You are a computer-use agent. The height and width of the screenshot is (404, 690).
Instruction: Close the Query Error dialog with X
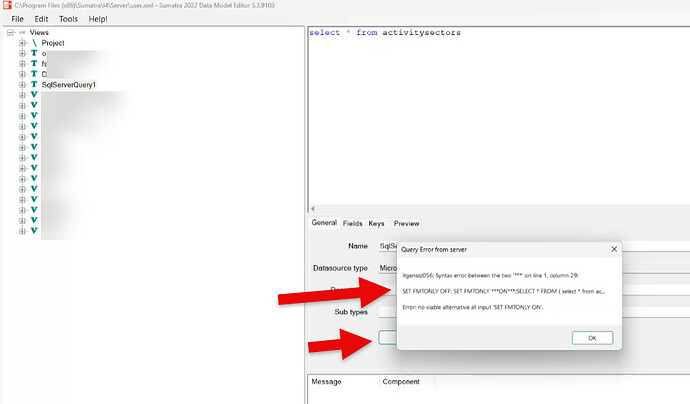pyautogui.click(x=613, y=249)
